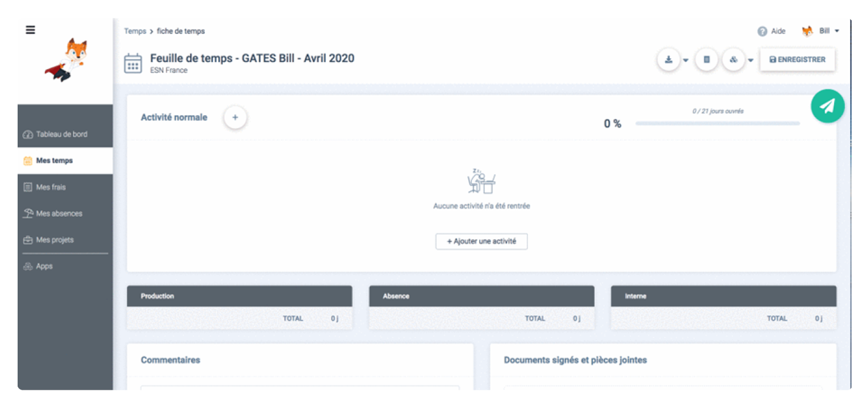Click the download icon button
The width and height of the screenshot is (868, 403).
(x=668, y=59)
